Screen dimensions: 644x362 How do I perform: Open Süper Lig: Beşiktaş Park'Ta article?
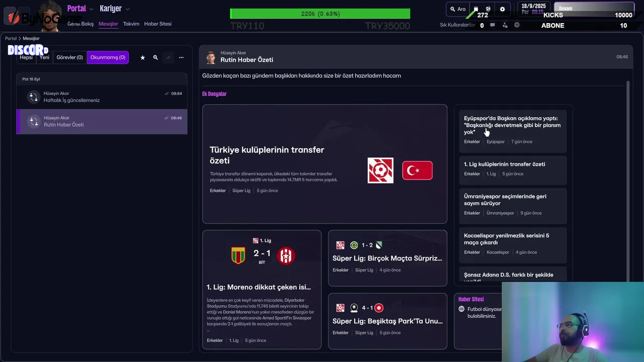pyautogui.click(x=387, y=321)
